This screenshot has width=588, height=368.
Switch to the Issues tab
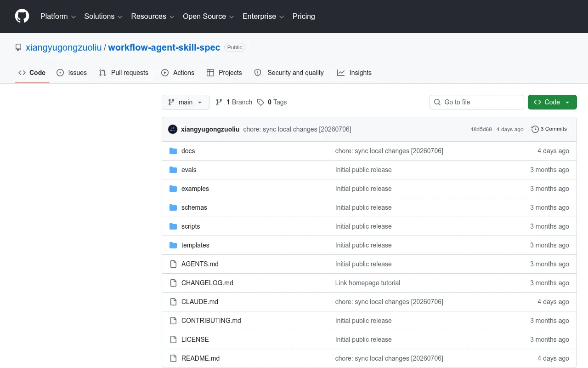[72, 73]
